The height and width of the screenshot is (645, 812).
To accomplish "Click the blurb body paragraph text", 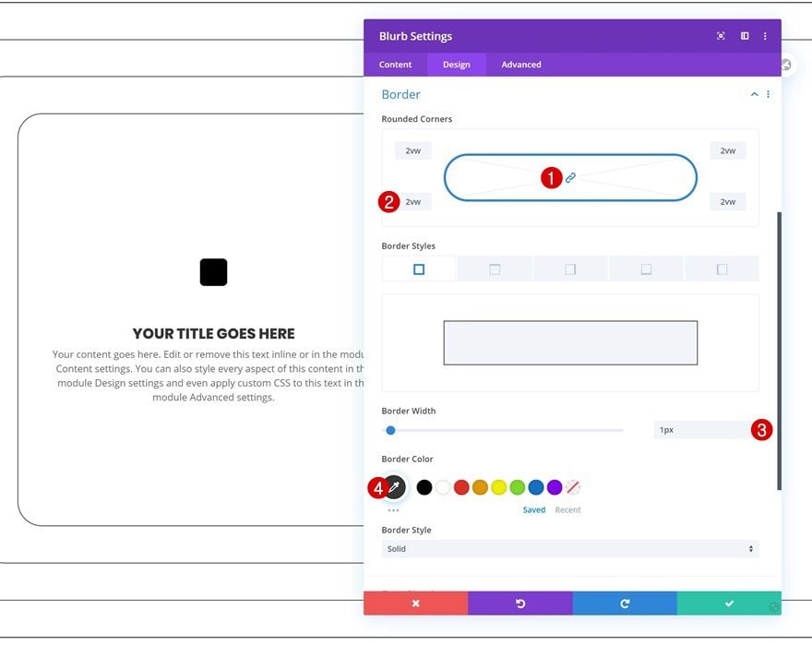I will 209,376.
